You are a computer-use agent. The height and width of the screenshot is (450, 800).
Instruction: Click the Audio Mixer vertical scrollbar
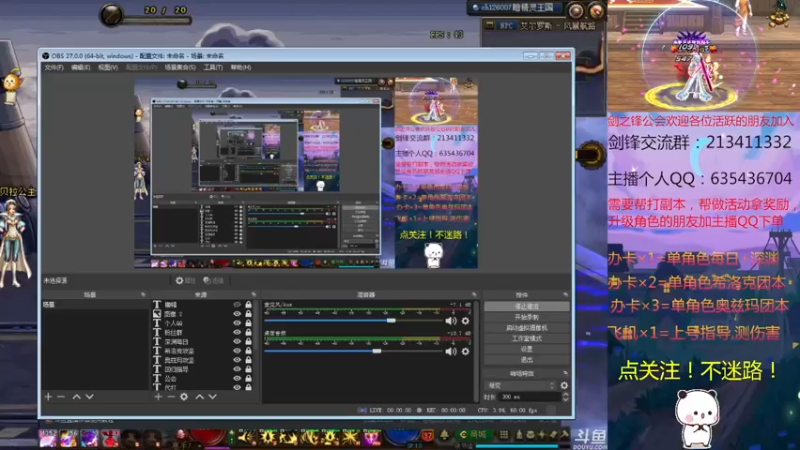[477, 351]
